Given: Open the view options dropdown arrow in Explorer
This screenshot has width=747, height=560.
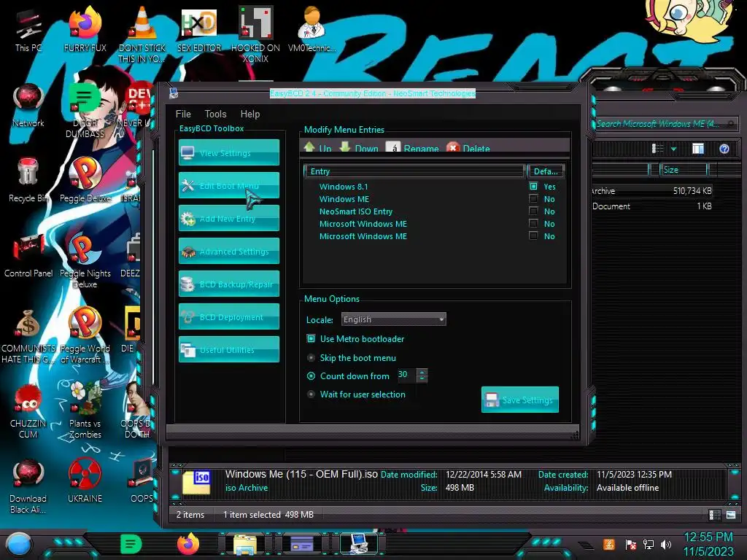Looking at the screenshot, I should pyautogui.click(x=673, y=149).
